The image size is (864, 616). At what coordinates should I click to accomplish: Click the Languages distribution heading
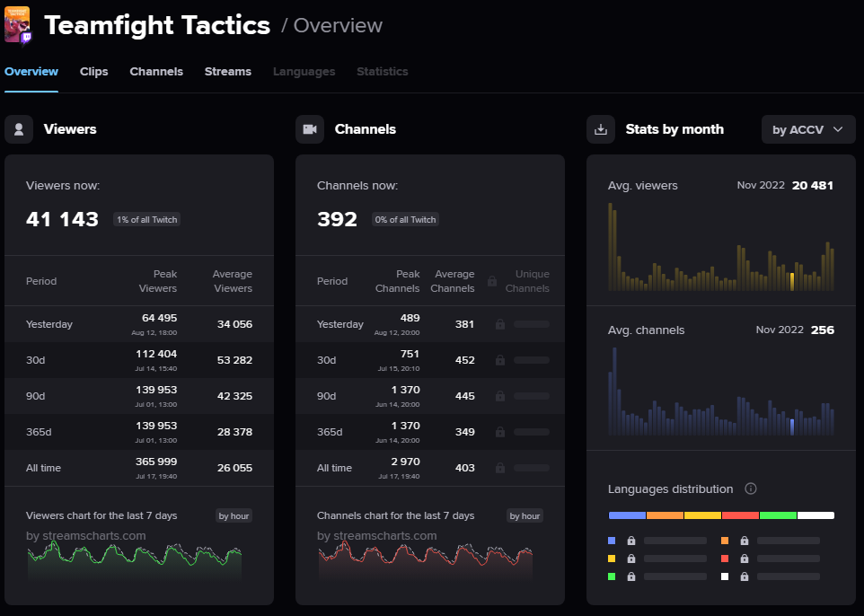pos(671,489)
